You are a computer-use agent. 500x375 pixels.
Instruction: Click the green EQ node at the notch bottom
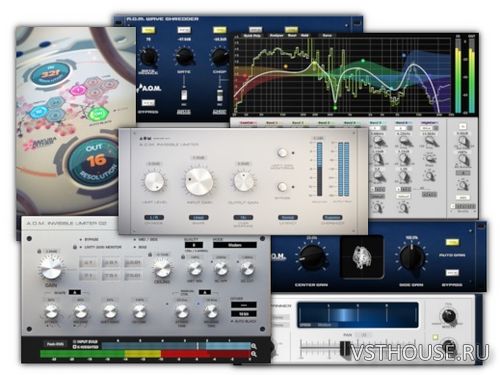click(x=335, y=107)
